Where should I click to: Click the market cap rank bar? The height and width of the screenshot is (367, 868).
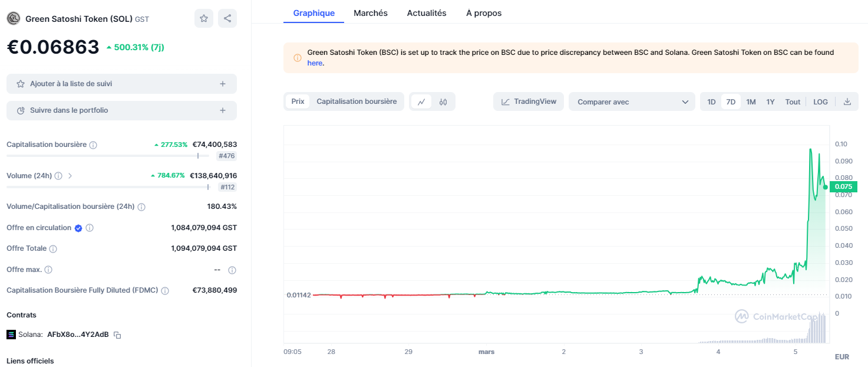(x=107, y=156)
